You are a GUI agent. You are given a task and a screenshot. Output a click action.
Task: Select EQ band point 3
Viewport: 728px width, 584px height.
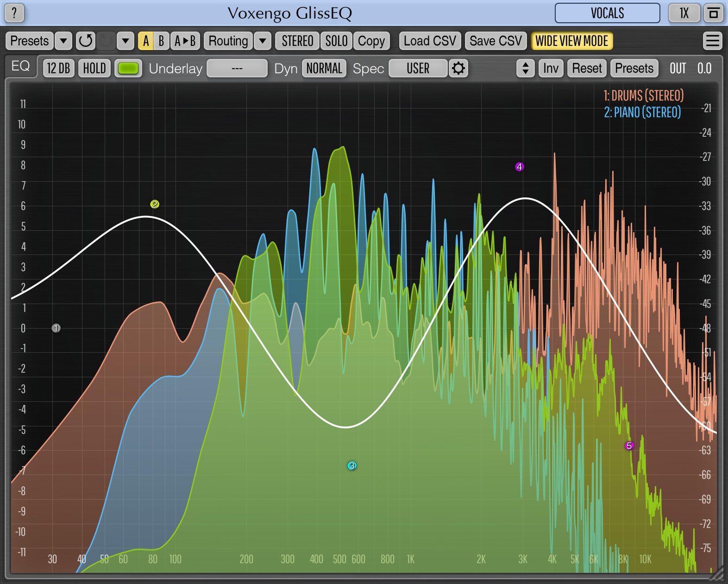(x=352, y=466)
